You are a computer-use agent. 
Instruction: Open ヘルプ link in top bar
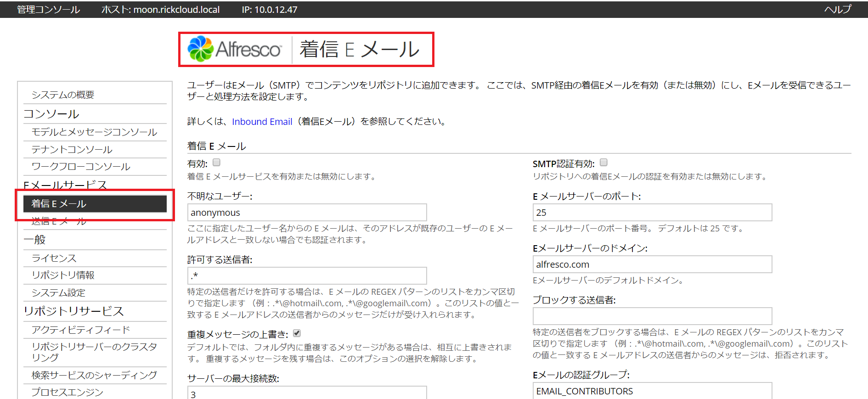pyautogui.click(x=838, y=9)
